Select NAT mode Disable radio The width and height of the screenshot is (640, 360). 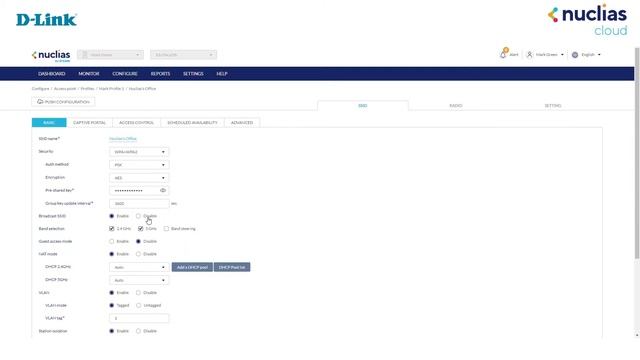[138, 254]
